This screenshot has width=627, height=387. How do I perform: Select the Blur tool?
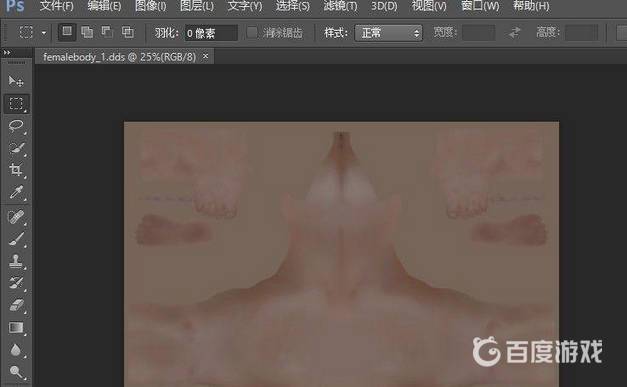click(x=16, y=350)
